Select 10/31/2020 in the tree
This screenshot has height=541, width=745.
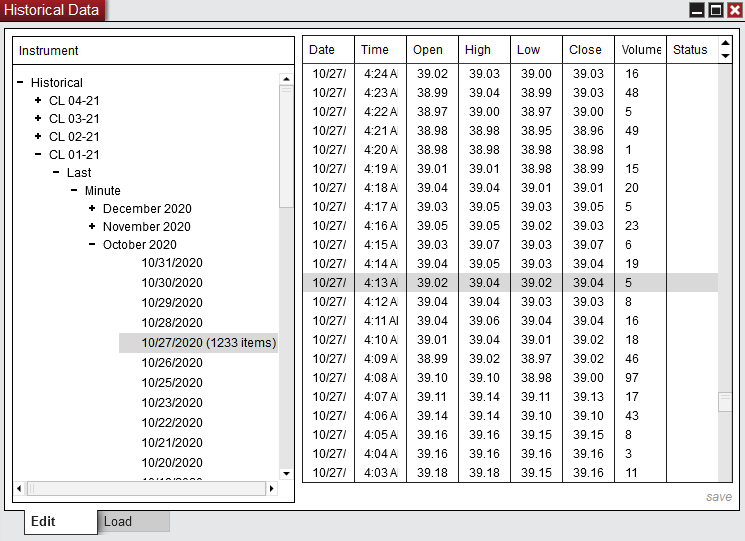click(x=172, y=263)
